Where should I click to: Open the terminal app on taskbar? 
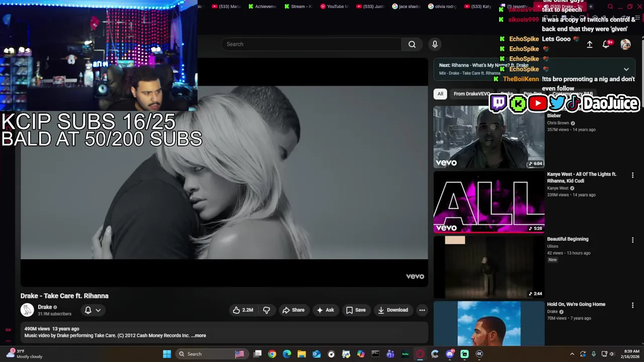[x=375, y=354]
